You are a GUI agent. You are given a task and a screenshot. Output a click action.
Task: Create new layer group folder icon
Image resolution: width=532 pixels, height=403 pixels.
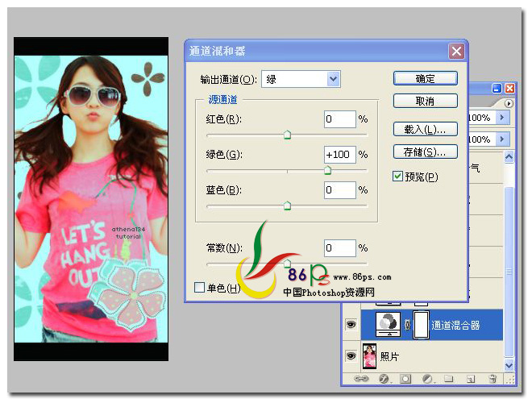pos(449,378)
